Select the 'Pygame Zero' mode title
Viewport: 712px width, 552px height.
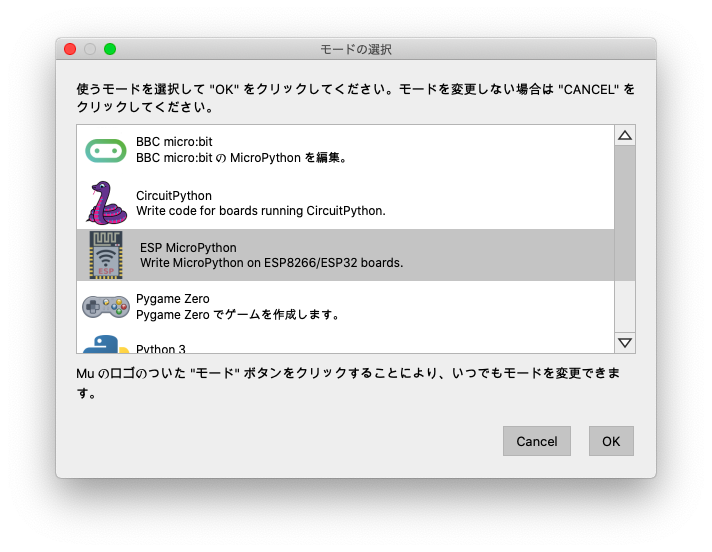(173, 299)
